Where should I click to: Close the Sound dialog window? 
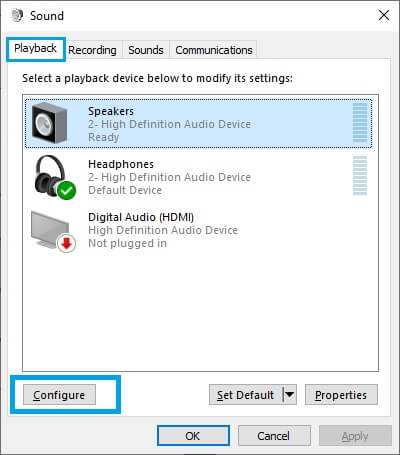click(x=384, y=15)
